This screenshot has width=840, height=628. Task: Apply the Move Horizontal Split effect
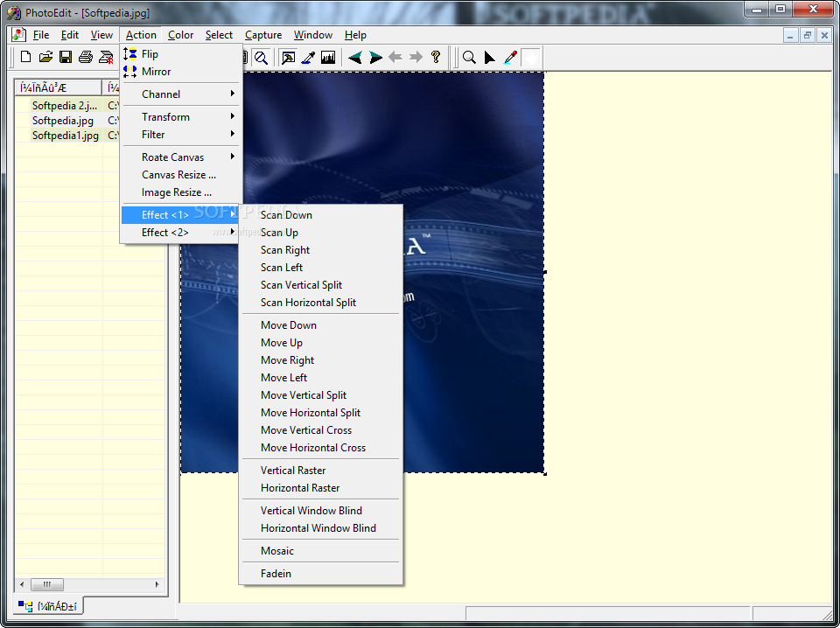pos(321,413)
